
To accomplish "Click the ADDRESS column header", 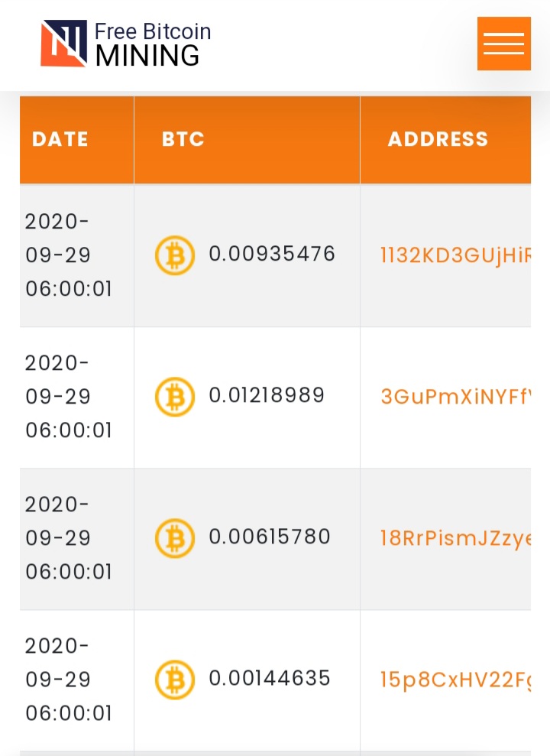I will tap(438, 139).
